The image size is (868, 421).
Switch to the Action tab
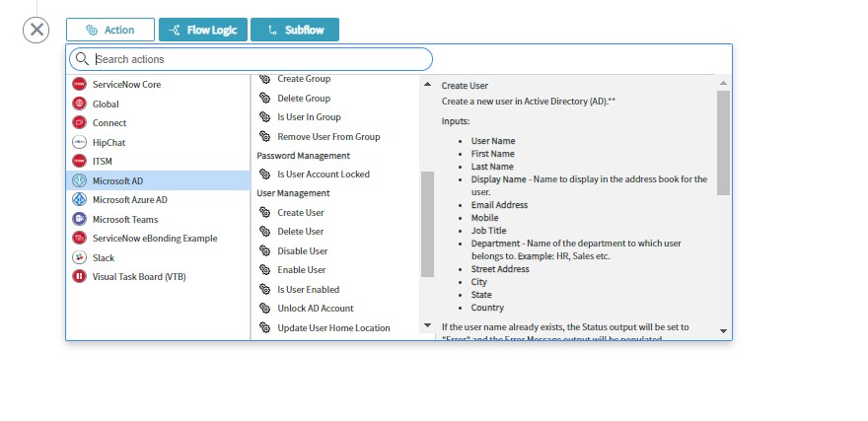coord(110,30)
